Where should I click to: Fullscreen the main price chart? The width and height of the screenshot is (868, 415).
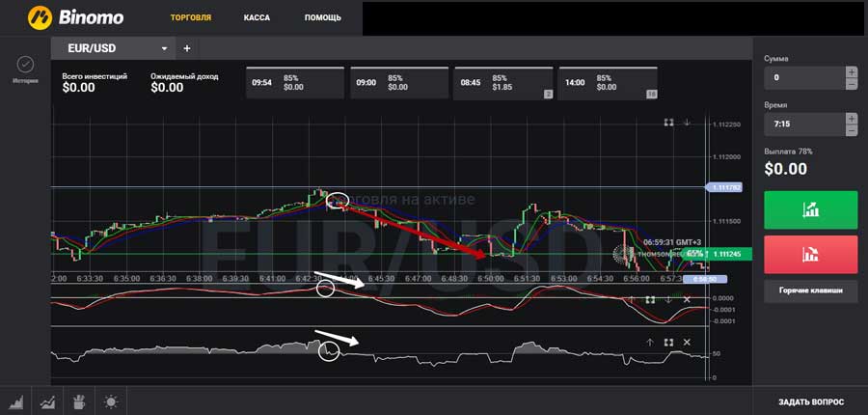point(668,123)
